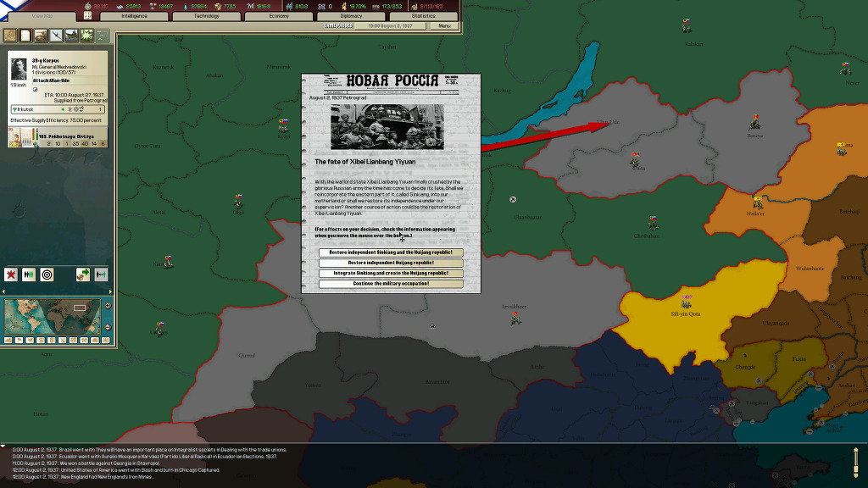Click the red X disband unit icon
This screenshot has height=488, width=868.
point(11,274)
